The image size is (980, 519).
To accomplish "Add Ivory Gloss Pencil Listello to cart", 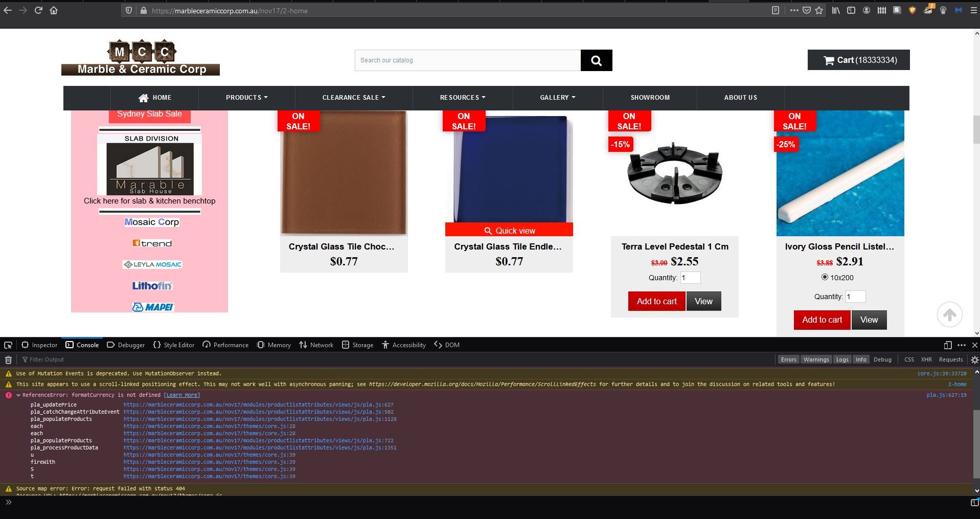I will 822,320.
